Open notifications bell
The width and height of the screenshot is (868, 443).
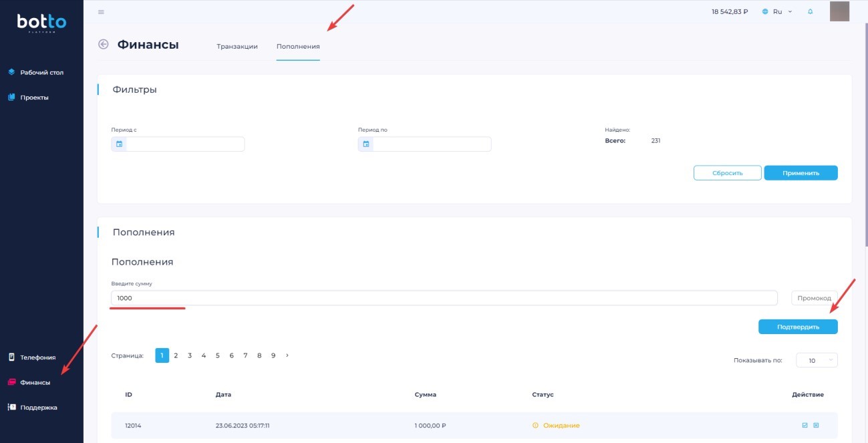point(811,12)
